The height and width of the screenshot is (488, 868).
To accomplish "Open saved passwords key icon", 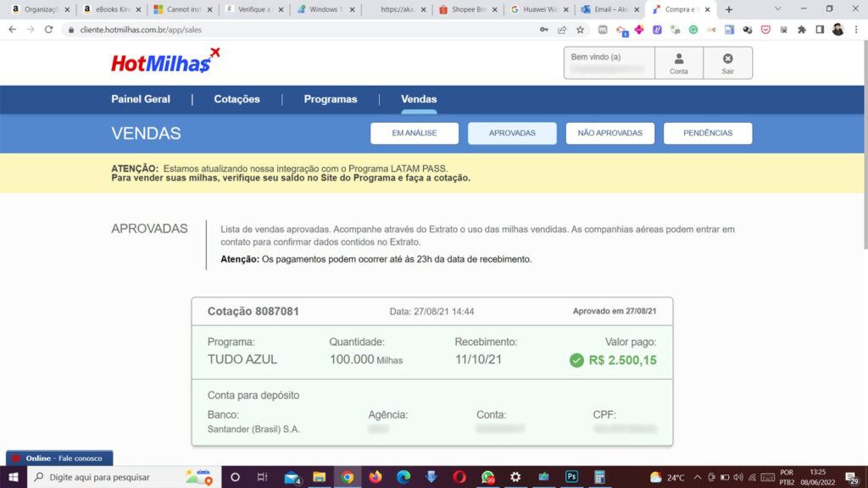I will pyautogui.click(x=544, y=30).
